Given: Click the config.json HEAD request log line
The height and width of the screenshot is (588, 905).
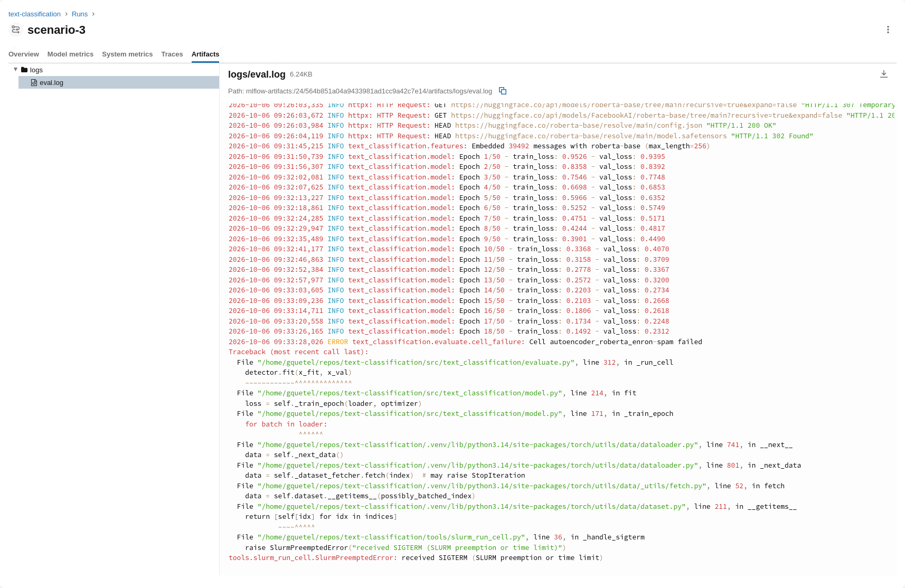Looking at the screenshot, I should pyautogui.click(x=502, y=126).
